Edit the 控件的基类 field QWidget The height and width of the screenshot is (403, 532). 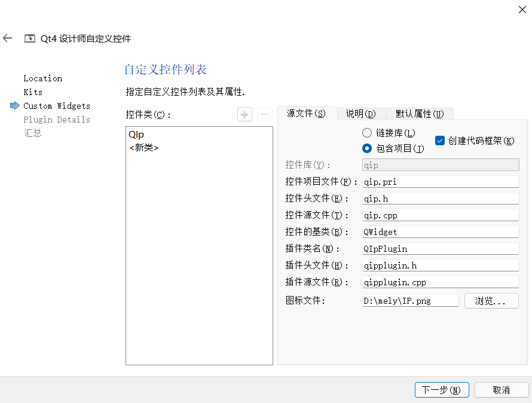click(441, 232)
